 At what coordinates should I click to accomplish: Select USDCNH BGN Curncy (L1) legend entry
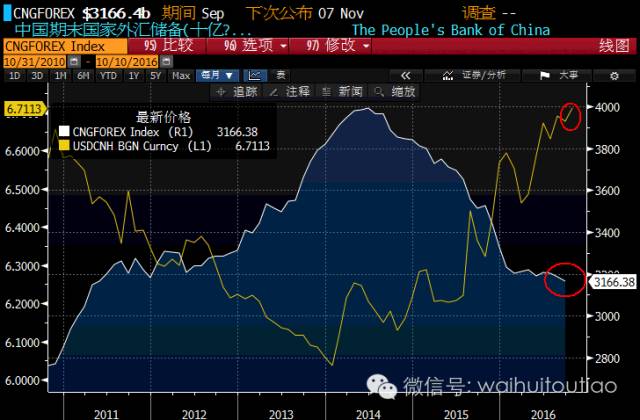coord(142,146)
